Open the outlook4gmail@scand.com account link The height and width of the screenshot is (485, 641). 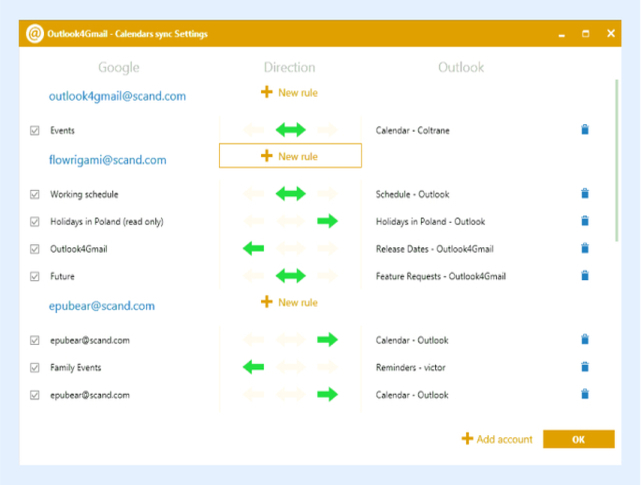(117, 97)
